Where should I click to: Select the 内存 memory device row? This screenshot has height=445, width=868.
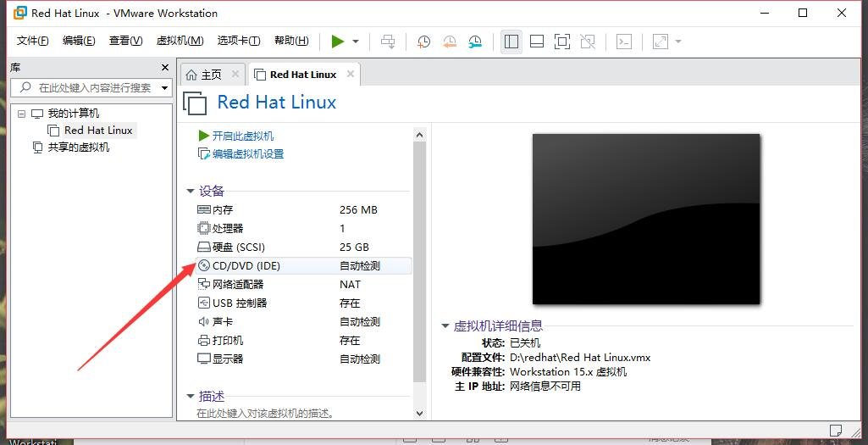point(303,210)
